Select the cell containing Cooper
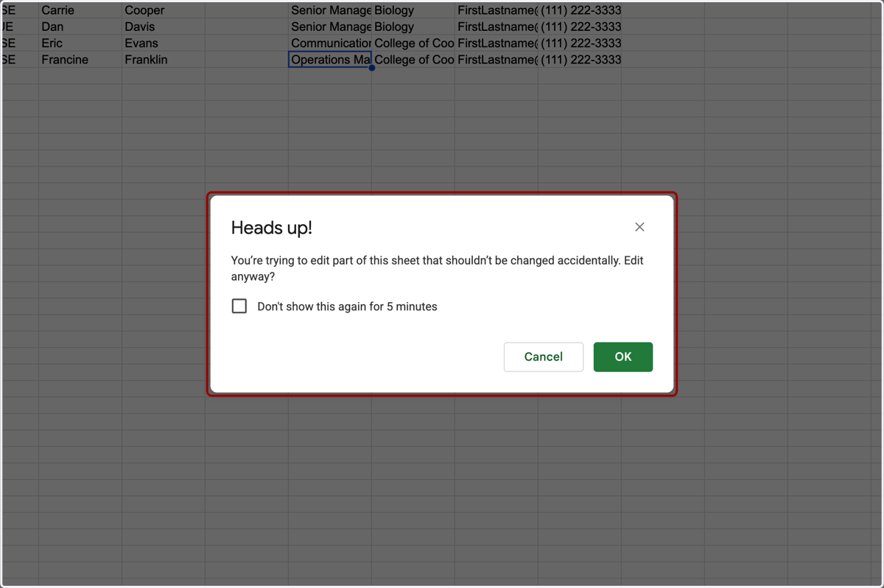 pos(164,10)
